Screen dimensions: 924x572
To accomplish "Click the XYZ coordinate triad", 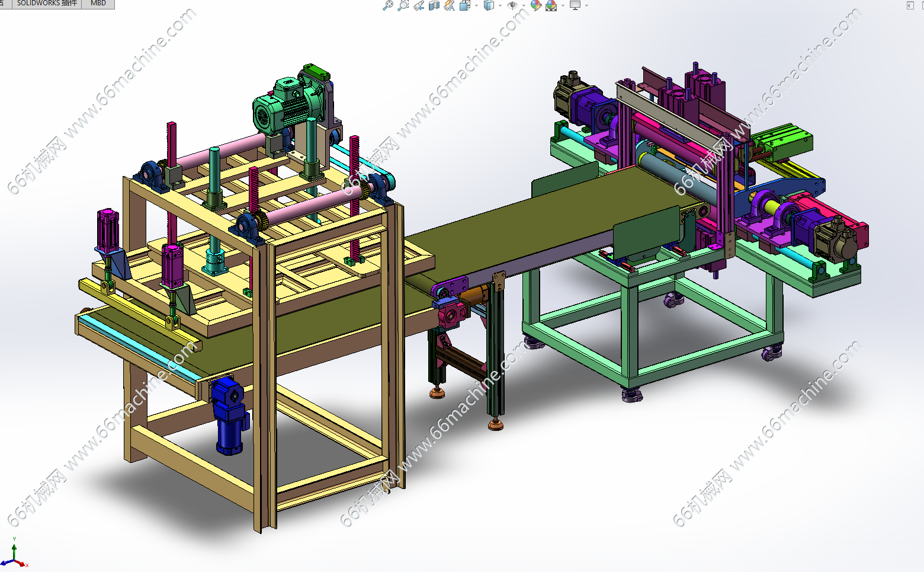I will pos(14,555).
